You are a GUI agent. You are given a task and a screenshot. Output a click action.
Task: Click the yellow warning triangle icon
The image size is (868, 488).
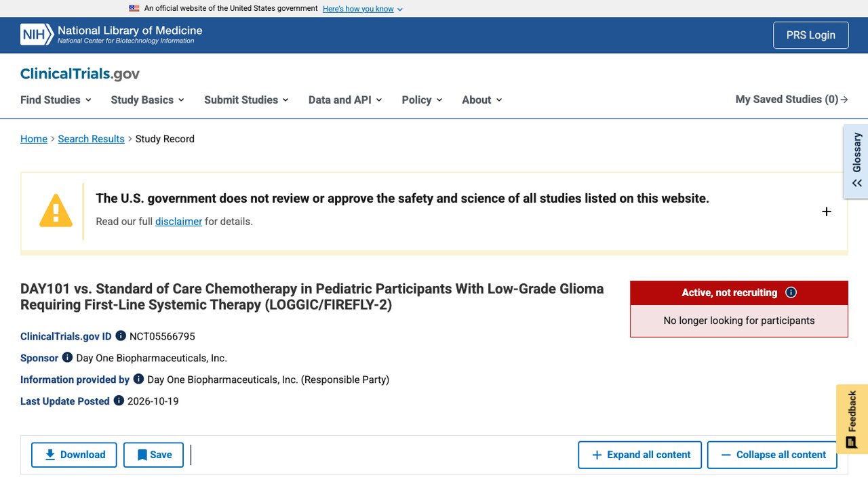pos(56,211)
